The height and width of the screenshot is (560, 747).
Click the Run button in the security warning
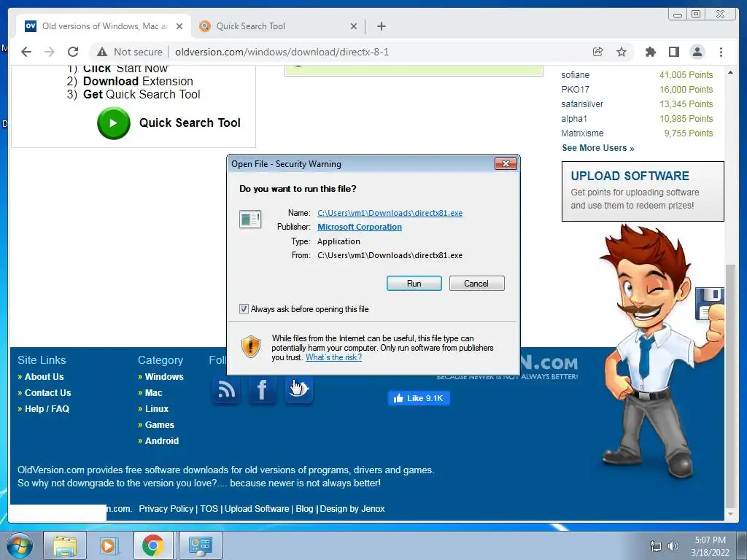pos(414,284)
